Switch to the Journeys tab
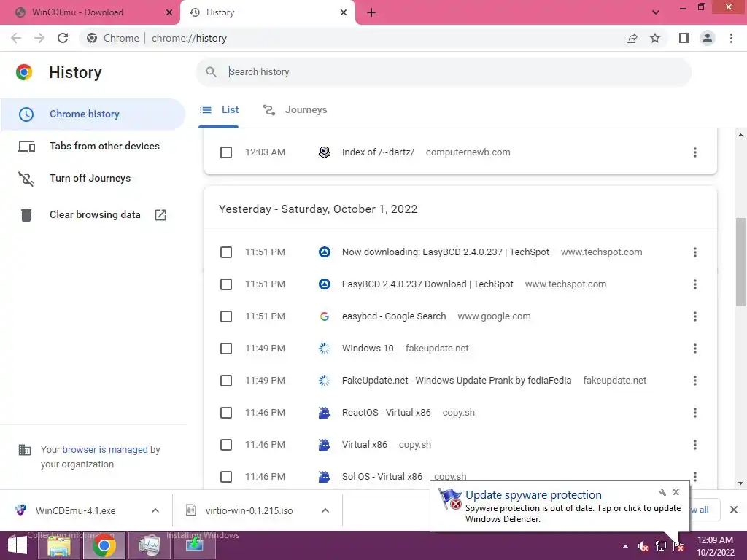This screenshot has height=560, width=747. point(295,110)
